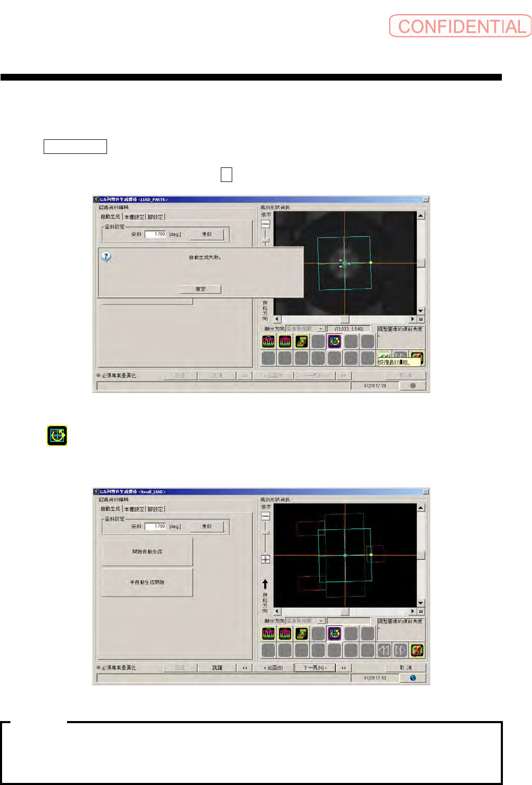In Small_LEAD window, click the rewind double-triangle icon
The height and width of the screenshot is (785, 532).
[384, 650]
